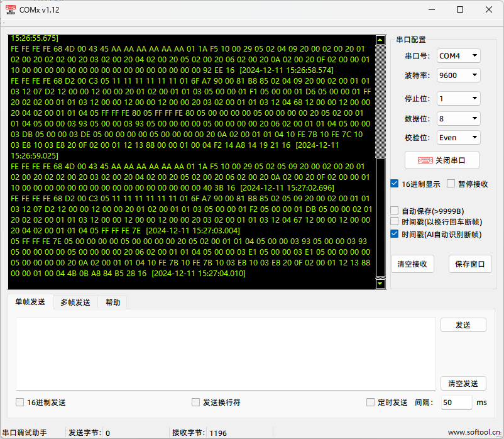Select the 单帧发送 tab

pos(31,302)
